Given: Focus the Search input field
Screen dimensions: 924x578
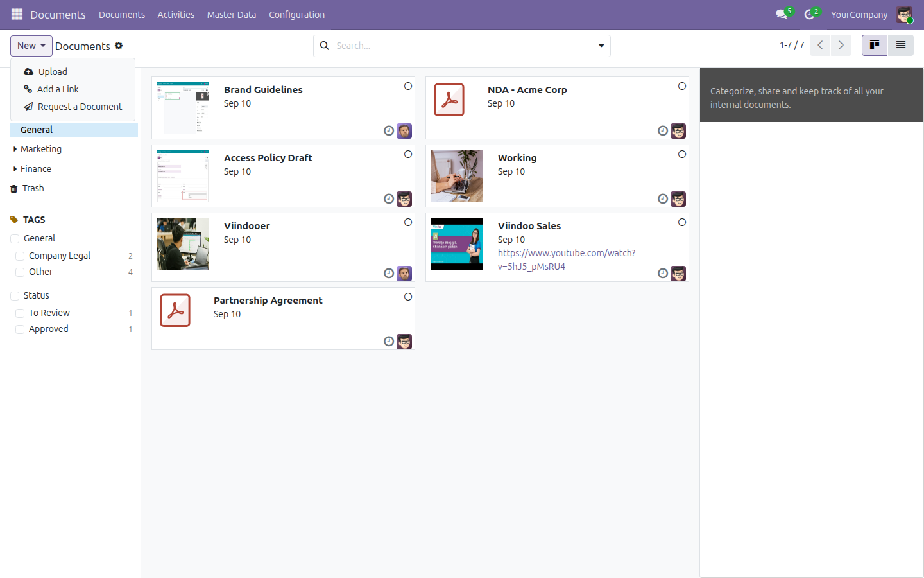Looking at the screenshot, I should [x=462, y=46].
